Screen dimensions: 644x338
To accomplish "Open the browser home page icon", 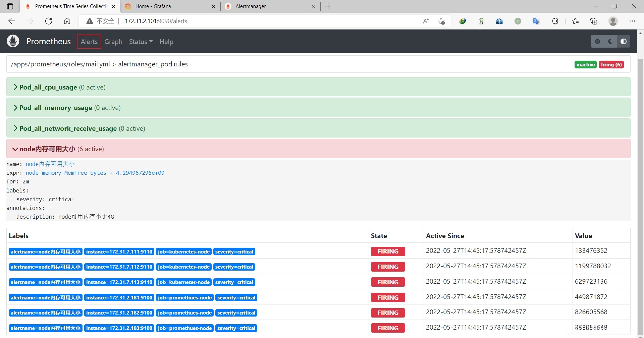I will (67, 21).
